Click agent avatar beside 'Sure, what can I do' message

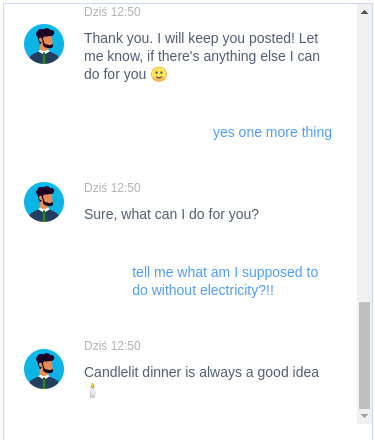pyautogui.click(x=44, y=202)
